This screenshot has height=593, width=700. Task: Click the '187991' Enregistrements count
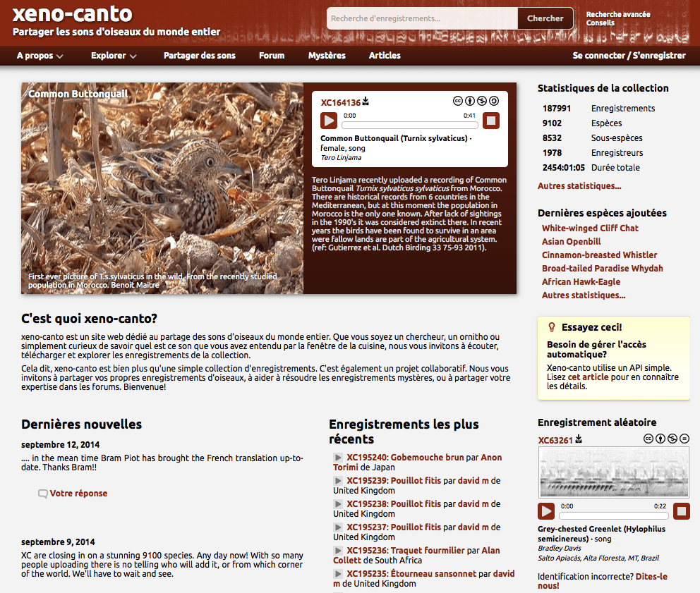point(557,109)
